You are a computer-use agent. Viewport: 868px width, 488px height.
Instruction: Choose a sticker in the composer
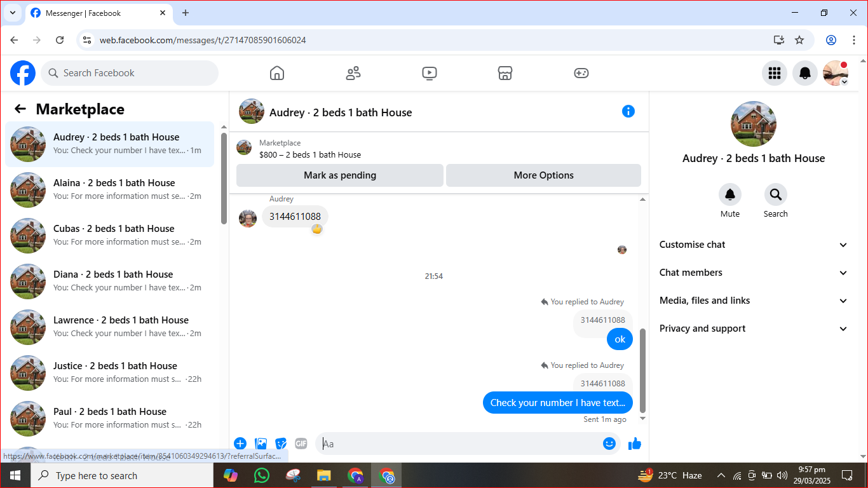(281, 444)
